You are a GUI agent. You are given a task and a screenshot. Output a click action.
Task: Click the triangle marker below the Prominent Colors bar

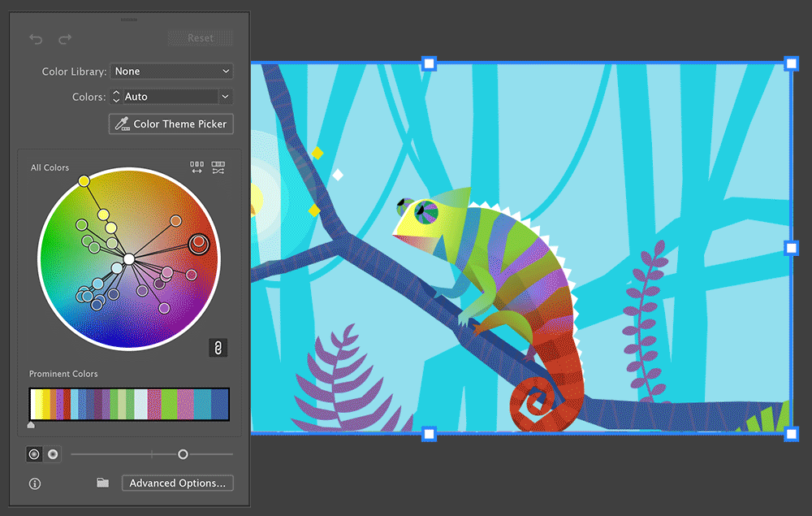point(31,424)
